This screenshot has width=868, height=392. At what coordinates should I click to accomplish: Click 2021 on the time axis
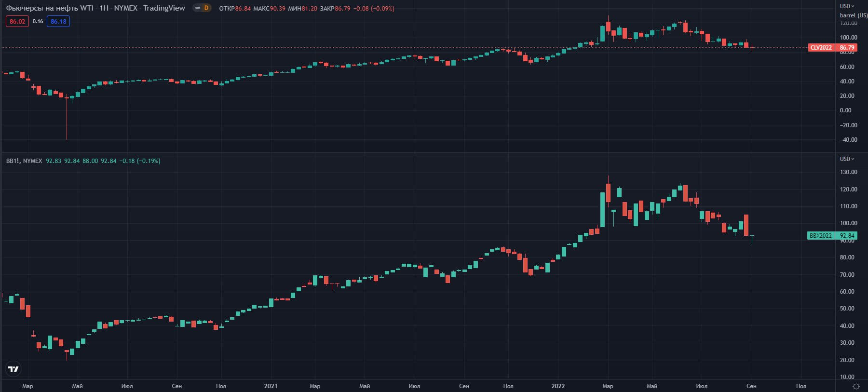point(271,386)
